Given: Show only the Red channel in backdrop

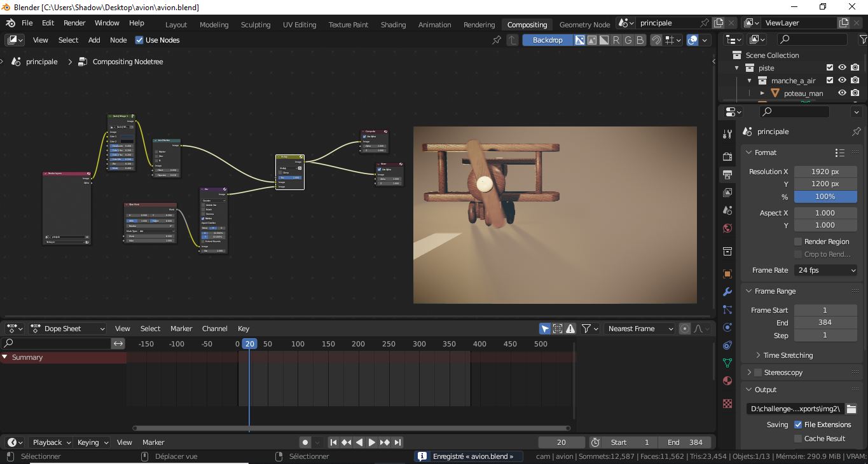Looking at the screenshot, I should 616,40.
